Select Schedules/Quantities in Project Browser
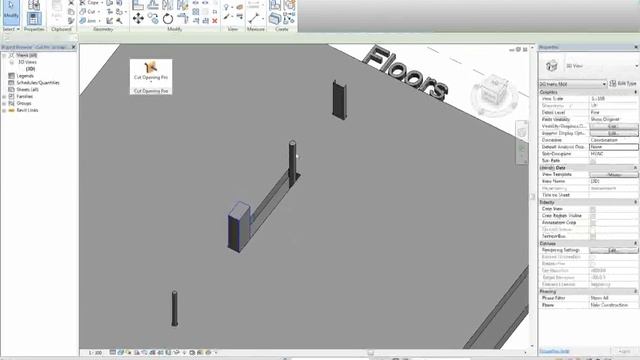 tap(38, 83)
